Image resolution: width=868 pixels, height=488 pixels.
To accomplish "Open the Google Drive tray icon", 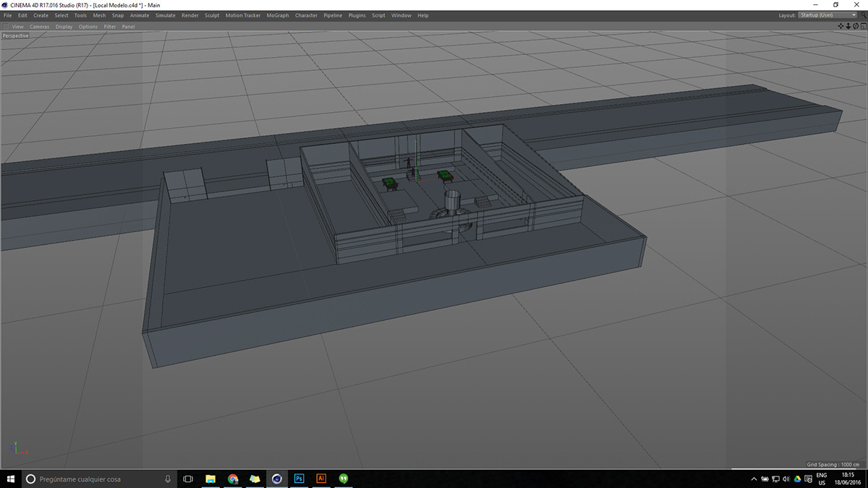I will pyautogui.click(x=797, y=479).
